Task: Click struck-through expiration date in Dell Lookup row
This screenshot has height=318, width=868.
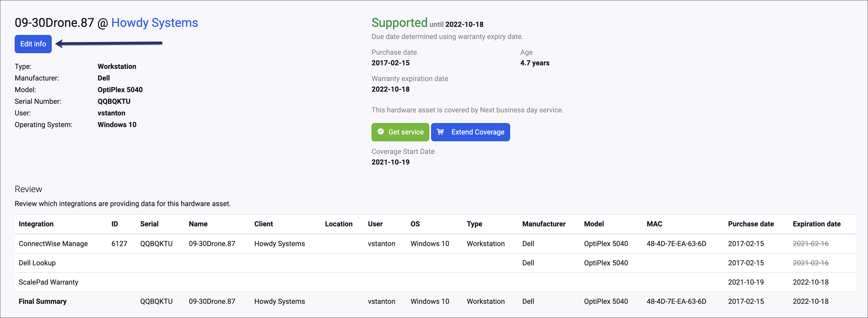Action: point(810,263)
